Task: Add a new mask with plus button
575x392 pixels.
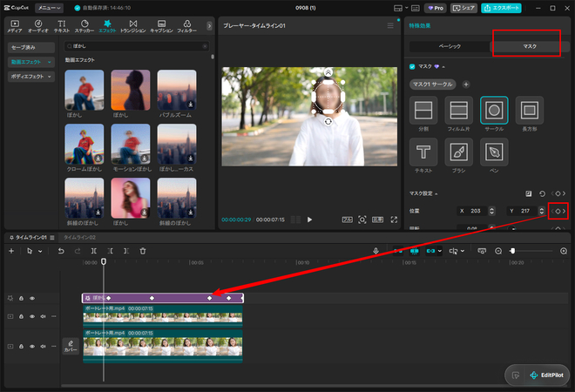Action: 466,84
